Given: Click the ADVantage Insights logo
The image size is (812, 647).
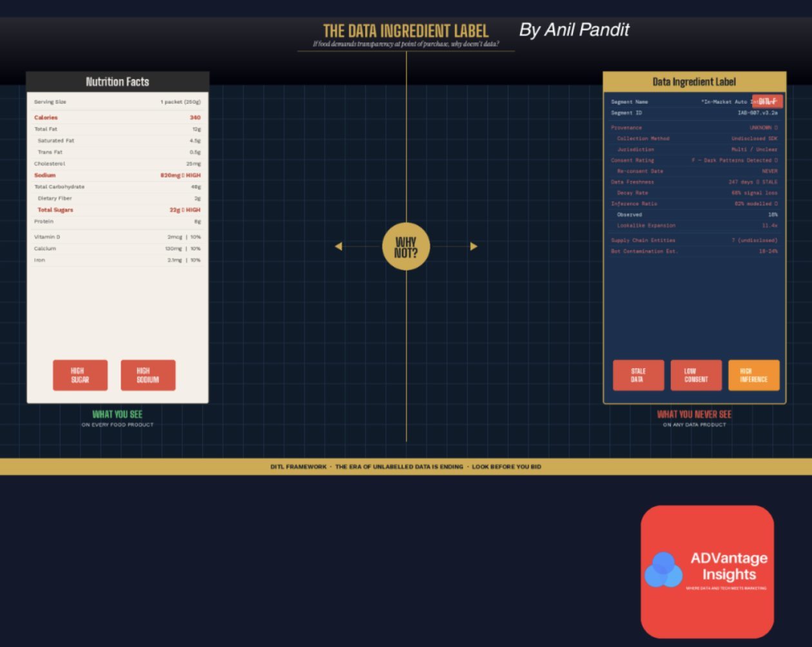Looking at the screenshot, I should point(707,572).
